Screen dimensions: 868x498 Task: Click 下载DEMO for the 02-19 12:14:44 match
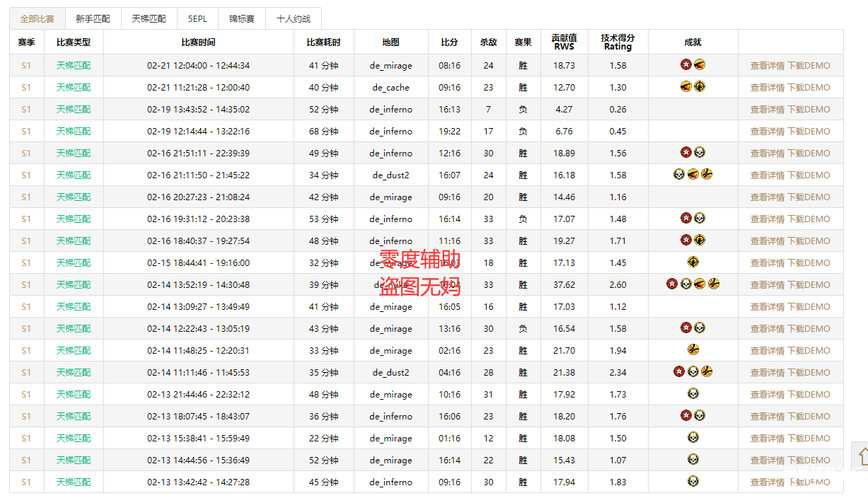click(809, 132)
